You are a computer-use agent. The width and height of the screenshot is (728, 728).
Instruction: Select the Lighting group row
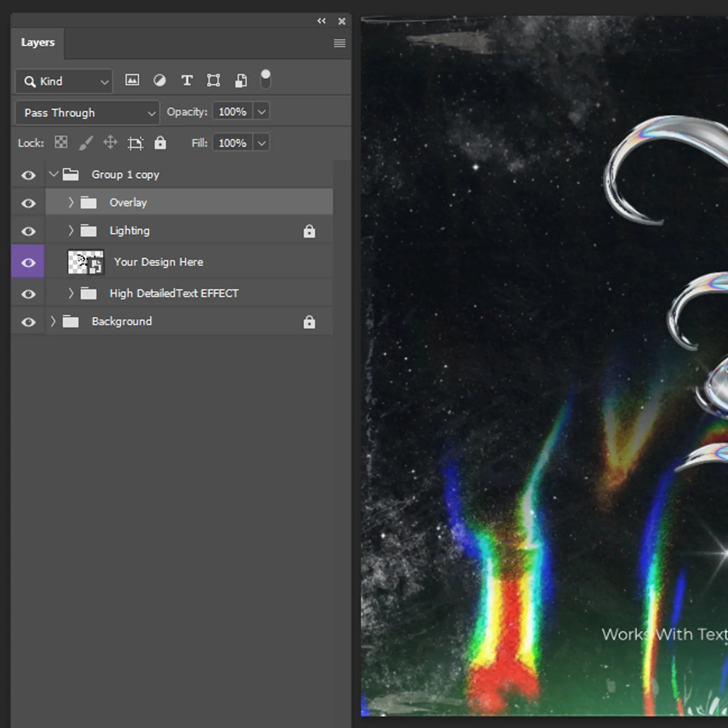pyautogui.click(x=189, y=230)
